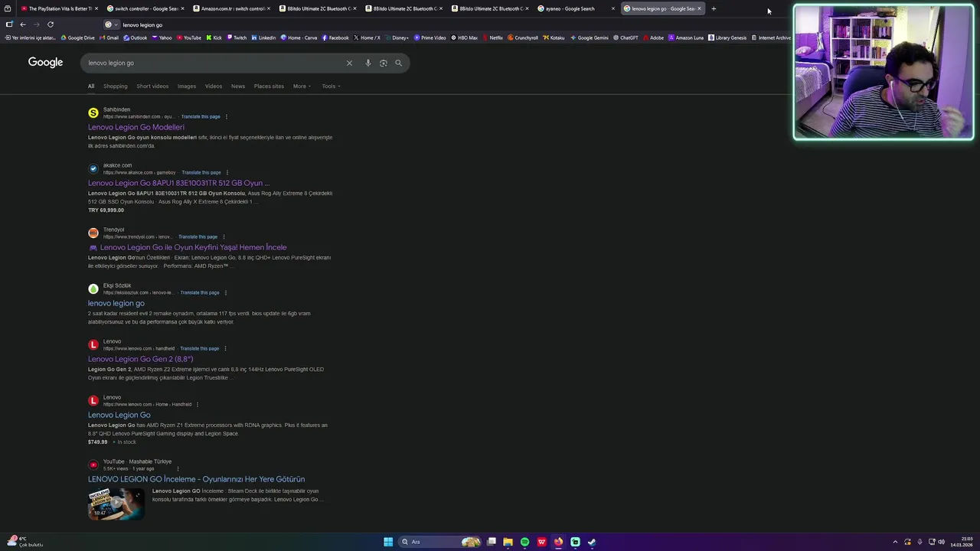Click the browser back arrow

pos(23,24)
